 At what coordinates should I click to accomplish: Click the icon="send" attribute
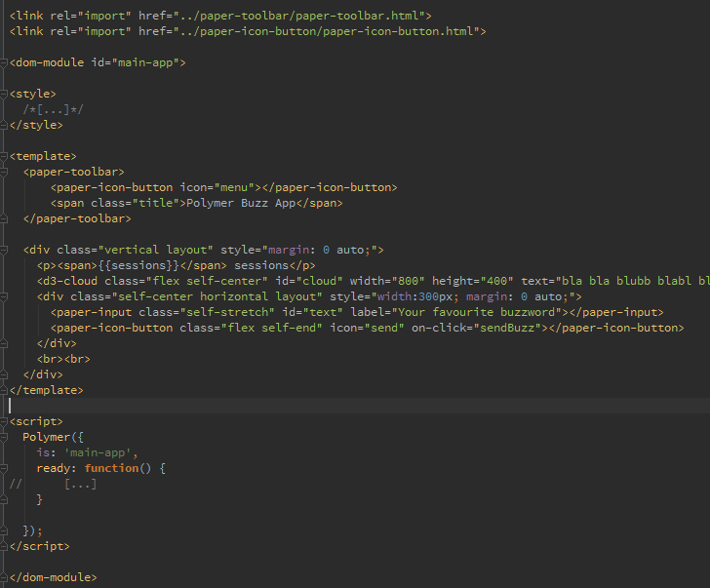click(x=367, y=329)
